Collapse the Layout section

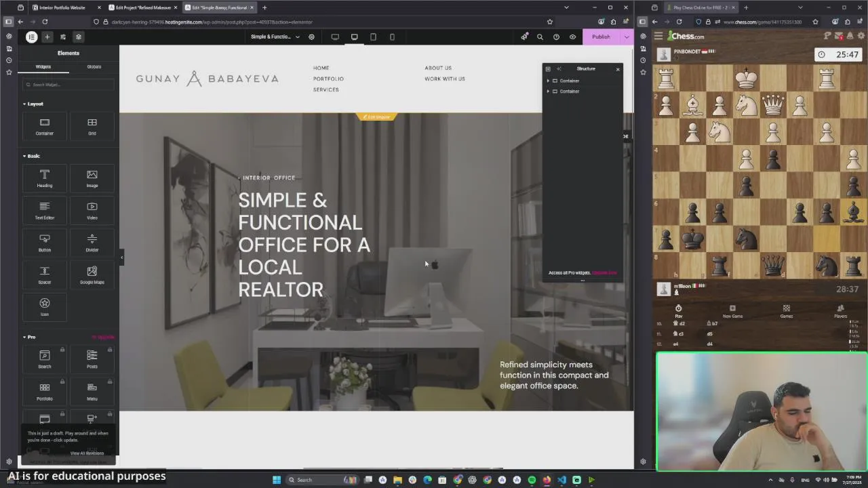tap(33, 104)
